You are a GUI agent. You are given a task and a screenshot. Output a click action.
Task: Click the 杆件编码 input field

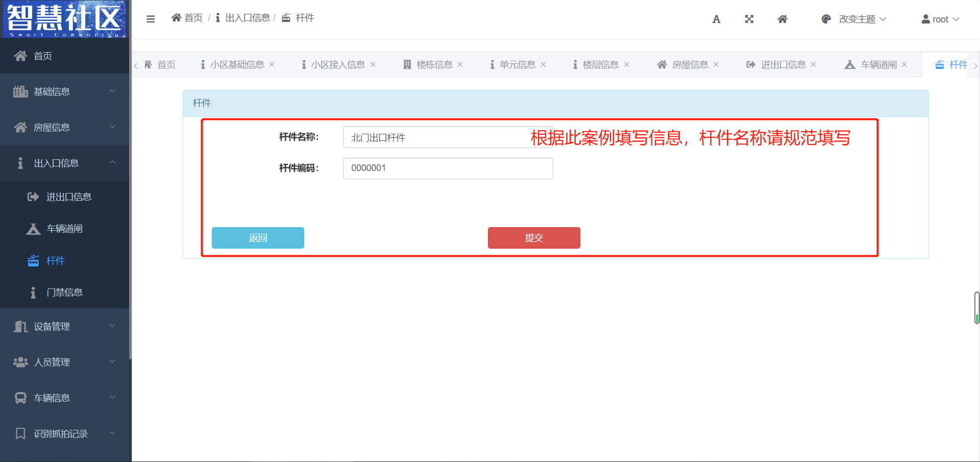tap(448, 168)
